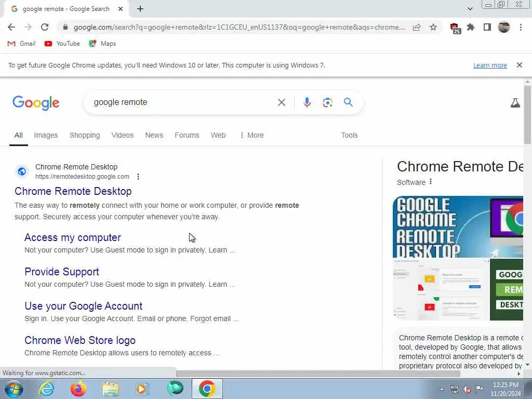Switch to the Images tab

(46, 135)
